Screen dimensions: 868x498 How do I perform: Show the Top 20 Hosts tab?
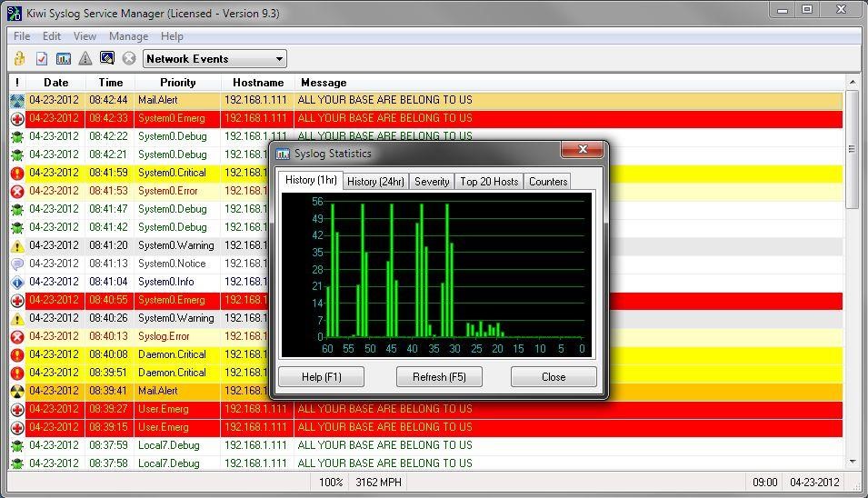(x=489, y=182)
